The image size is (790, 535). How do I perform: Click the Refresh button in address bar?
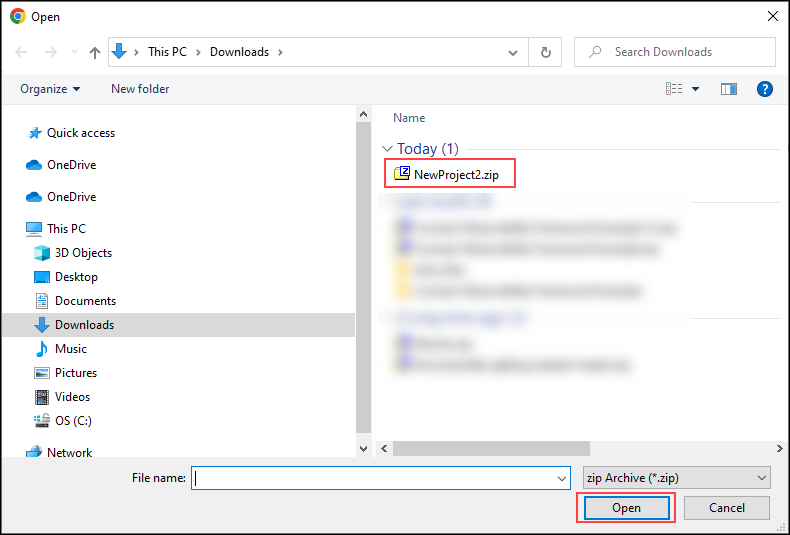[545, 52]
